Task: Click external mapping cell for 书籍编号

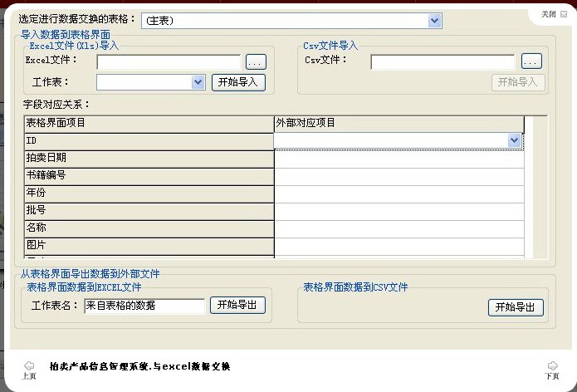Action: 399,177
